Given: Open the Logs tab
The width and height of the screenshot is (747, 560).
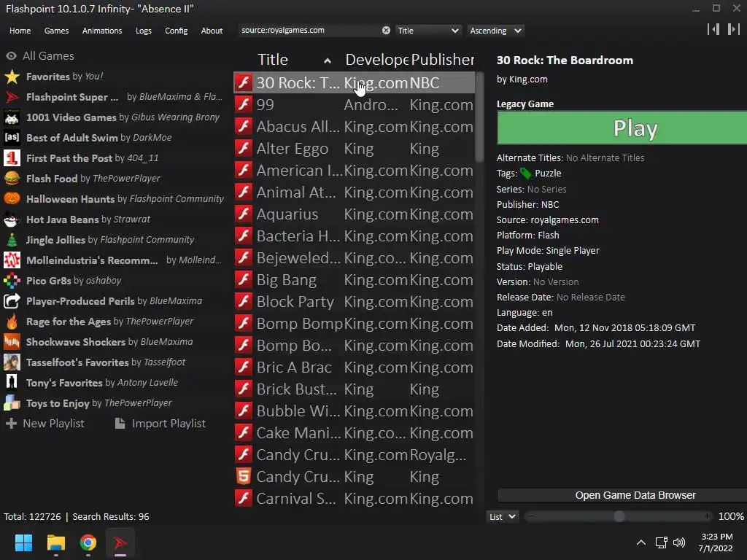Looking at the screenshot, I should pyautogui.click(x=144, y=31).
